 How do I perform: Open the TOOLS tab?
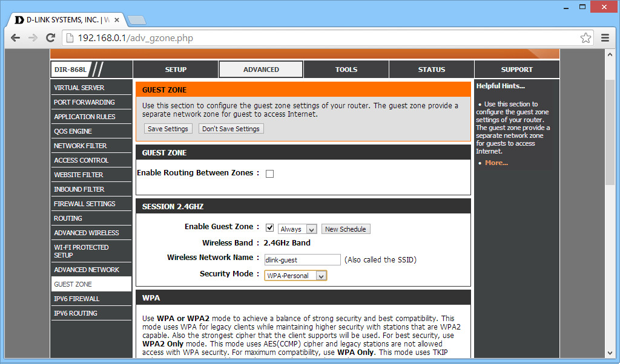coord(346,70)
